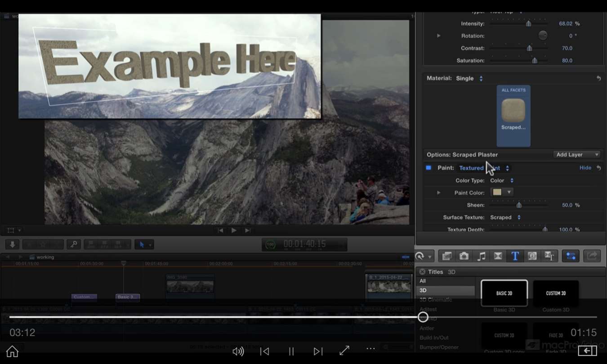Open the Music and Sound browser
The height and width of the screenshot is (364, 607).
(481, 256)
